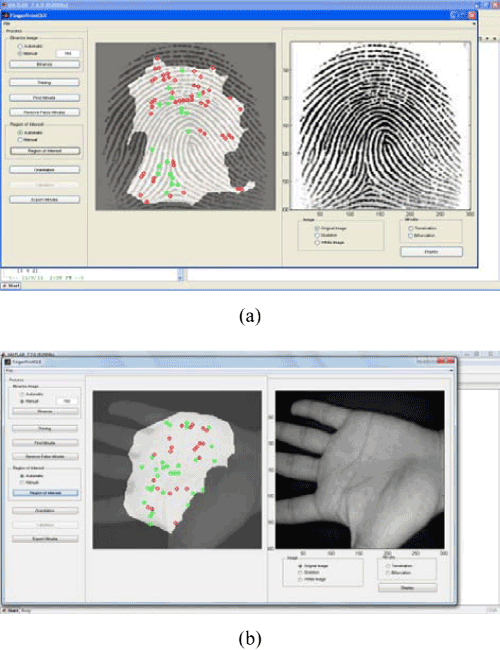Select Skeleton image option in fingerprint window
Screen dimensions: 500x650
click(317, 235)
